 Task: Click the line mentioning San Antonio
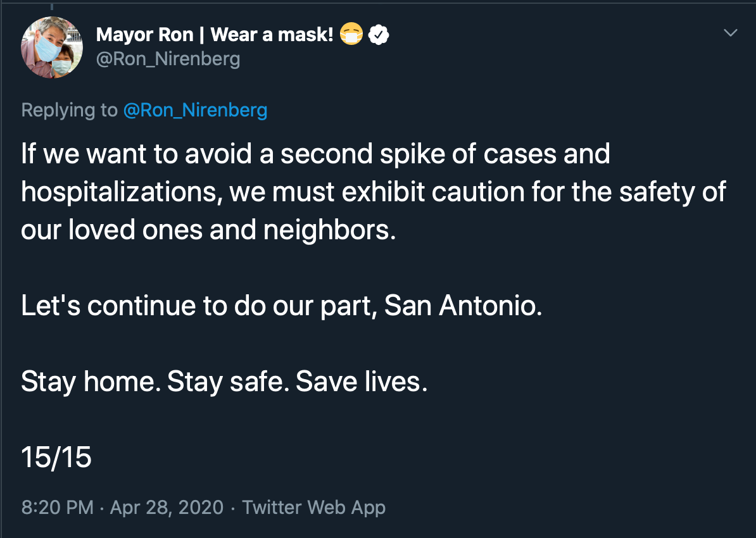281,306
